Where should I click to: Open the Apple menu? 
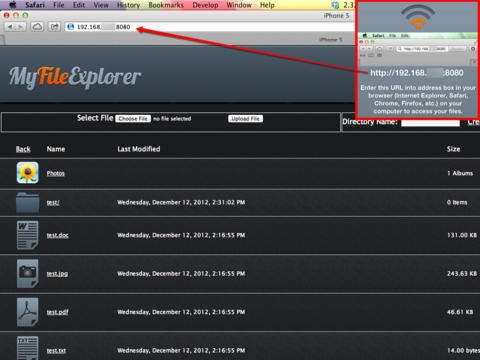[x=12, y=5]
